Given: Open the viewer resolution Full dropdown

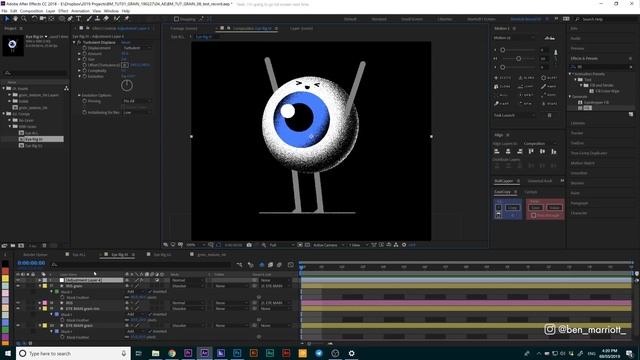Looking at the screenshot, I should click(281, 245).
